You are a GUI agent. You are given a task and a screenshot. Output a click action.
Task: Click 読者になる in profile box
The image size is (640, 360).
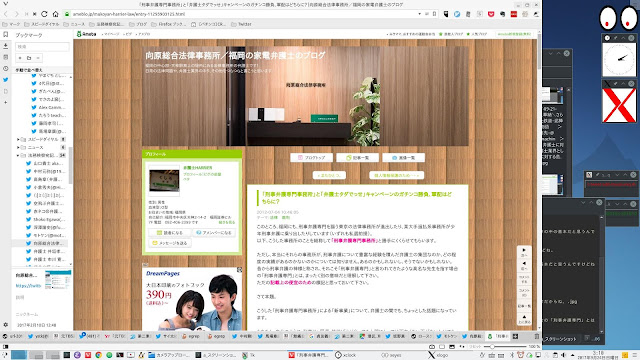click(170, 233)
